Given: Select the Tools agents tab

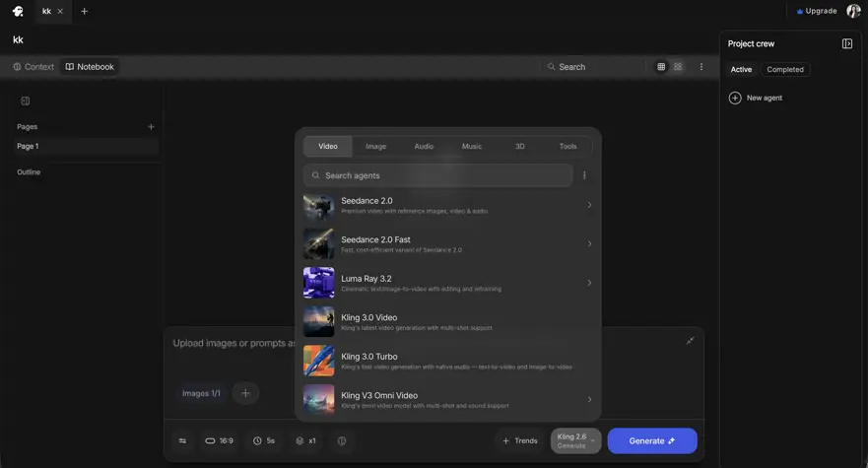Looking at the screenshot, I should [568, 146].
